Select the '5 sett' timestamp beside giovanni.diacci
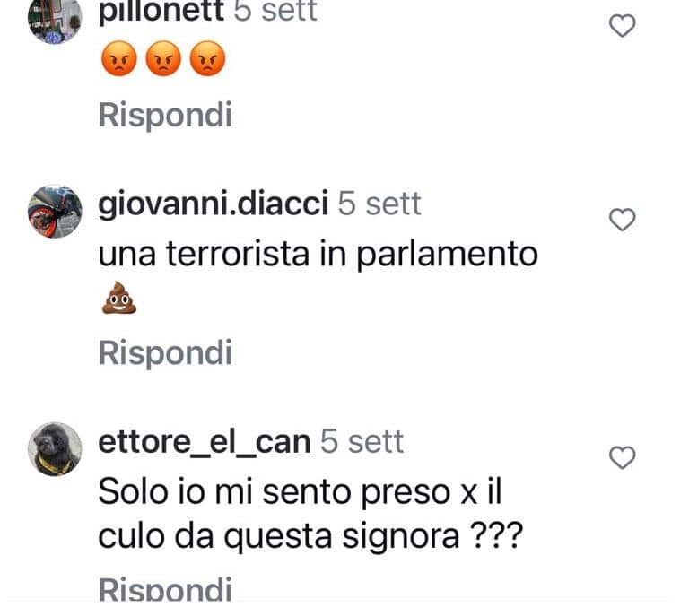 tap(379, 204)
